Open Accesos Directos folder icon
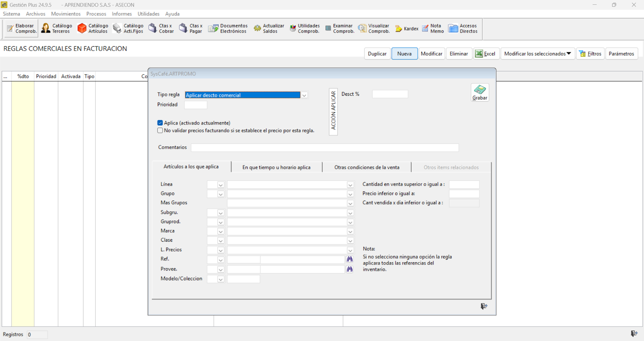 (x=453, y=29)
